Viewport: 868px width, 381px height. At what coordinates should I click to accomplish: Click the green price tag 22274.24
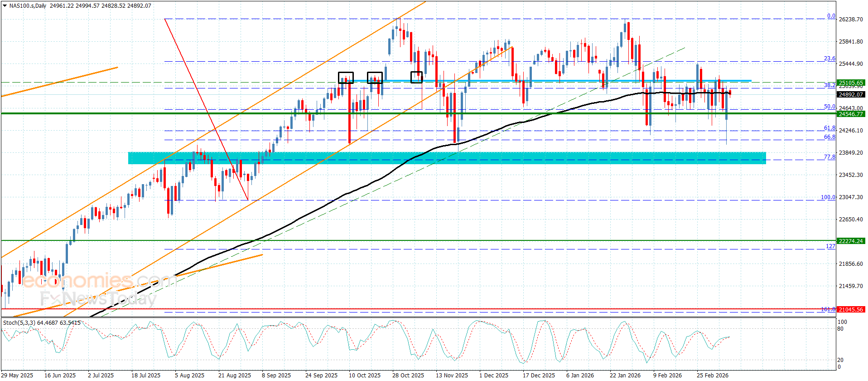[x=851, y=241]
